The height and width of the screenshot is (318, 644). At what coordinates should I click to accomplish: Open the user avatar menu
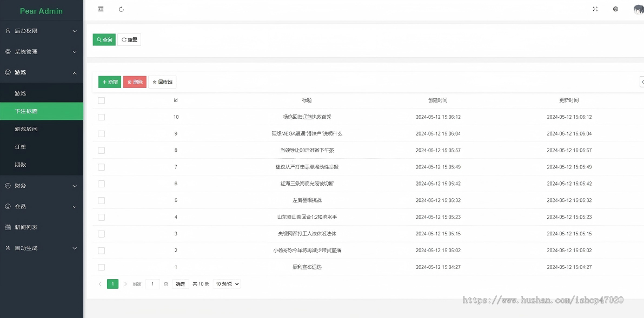(x=639, y=9)
